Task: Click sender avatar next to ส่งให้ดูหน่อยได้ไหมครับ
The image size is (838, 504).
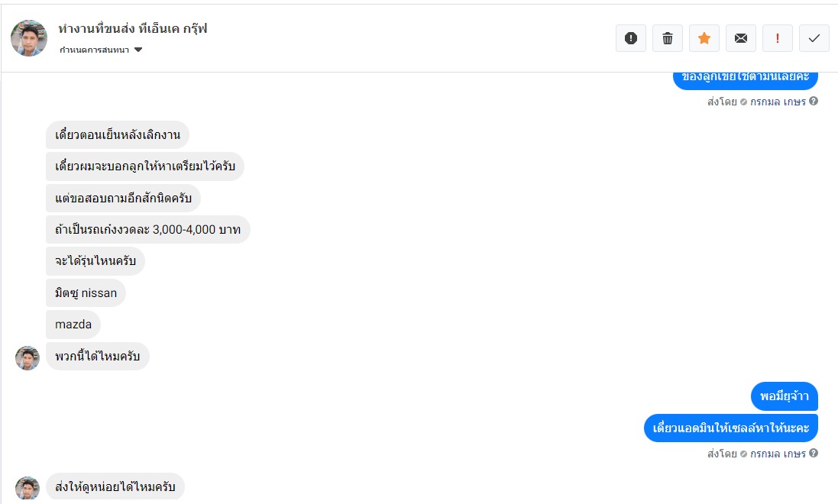Action: pyautogui.click(x=28, y=488)
